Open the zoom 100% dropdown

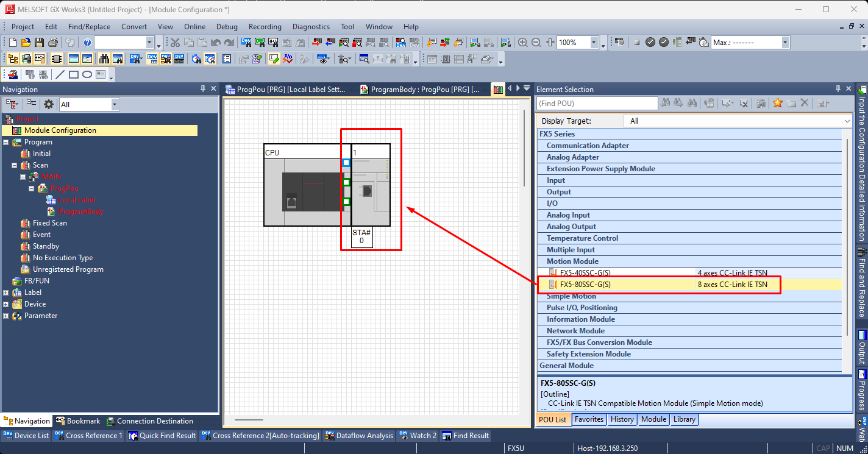click(x=594, y=43)
